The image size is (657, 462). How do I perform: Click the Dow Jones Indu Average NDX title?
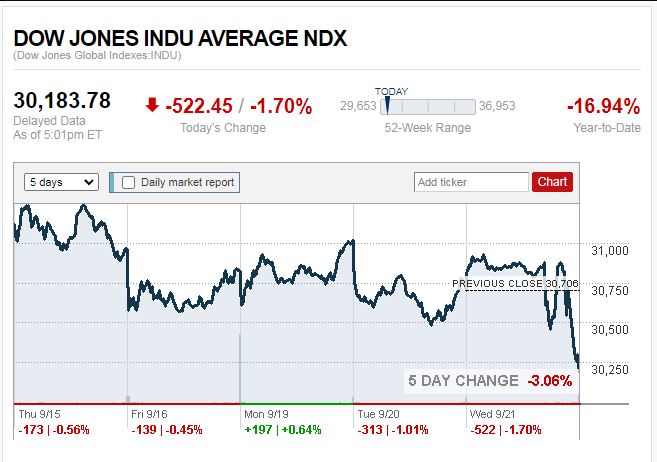180,38
